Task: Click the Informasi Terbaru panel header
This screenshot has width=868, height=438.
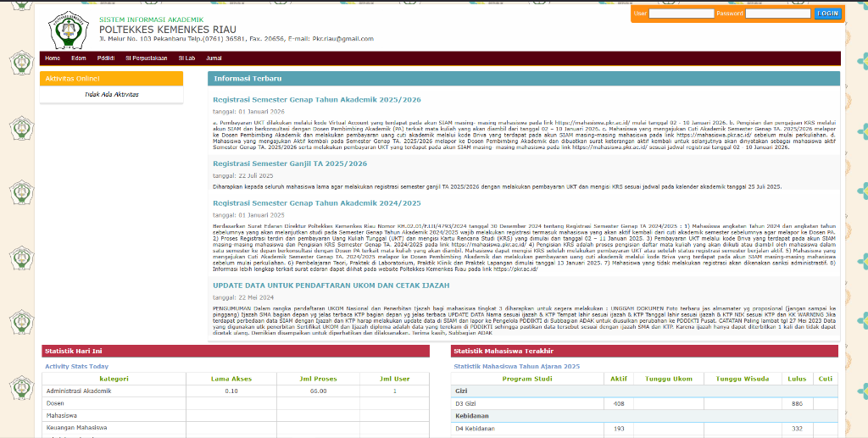Action: [x=524, y=79]
